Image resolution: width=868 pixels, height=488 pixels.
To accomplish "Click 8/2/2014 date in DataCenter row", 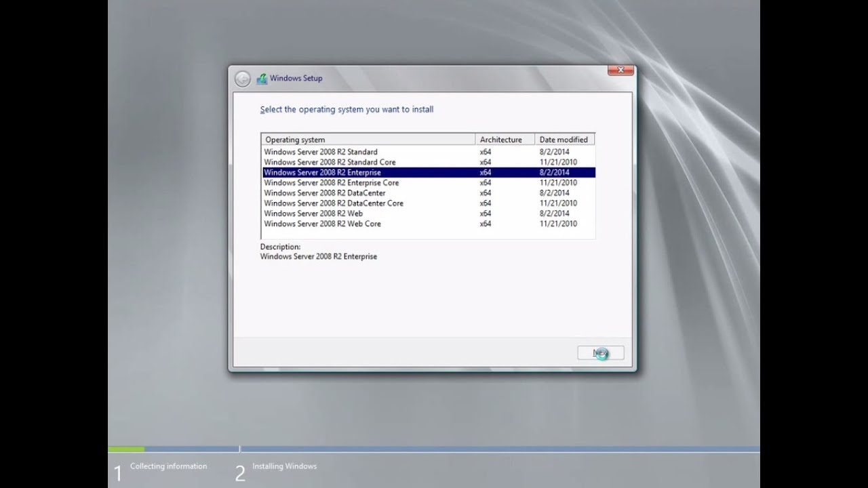I will [x=554, y=193].
